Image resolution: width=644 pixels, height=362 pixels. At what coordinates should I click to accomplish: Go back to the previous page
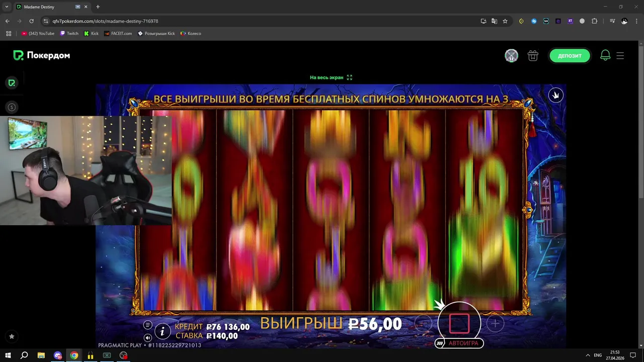coord(7,21)
